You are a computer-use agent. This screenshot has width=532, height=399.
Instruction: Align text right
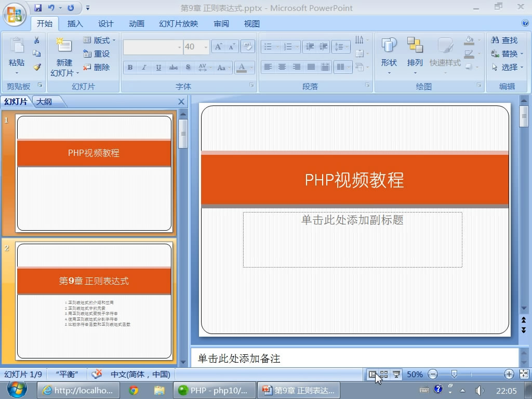[x=297, y=67]
